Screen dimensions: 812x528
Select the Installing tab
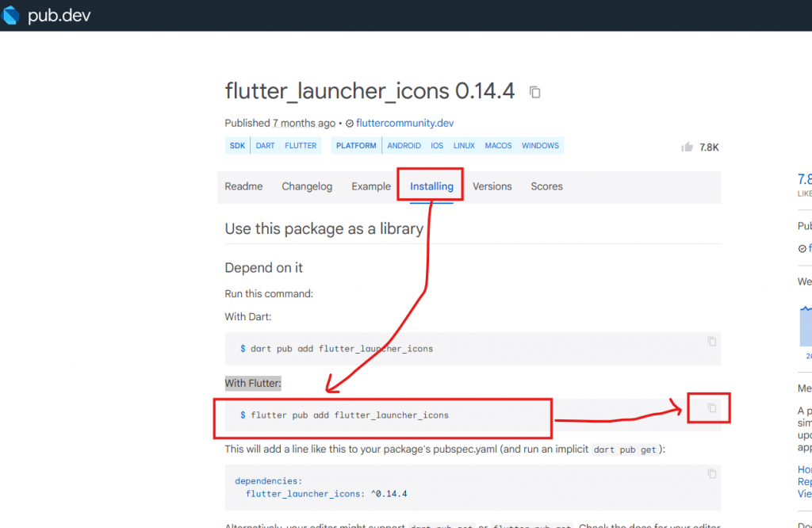pyautogui.click(x=431, y=186)
